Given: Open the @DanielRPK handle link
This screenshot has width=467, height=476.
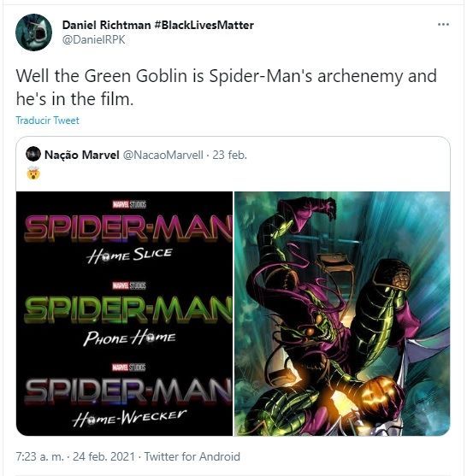Looking at the screenshot, I should tap(93, 40).
